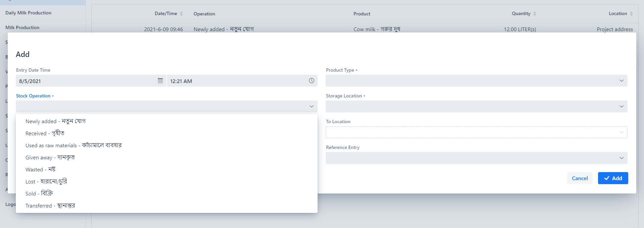Select the Newly added operation option
The width and height of the screenshot is (644, 228).
coord(56,121)
